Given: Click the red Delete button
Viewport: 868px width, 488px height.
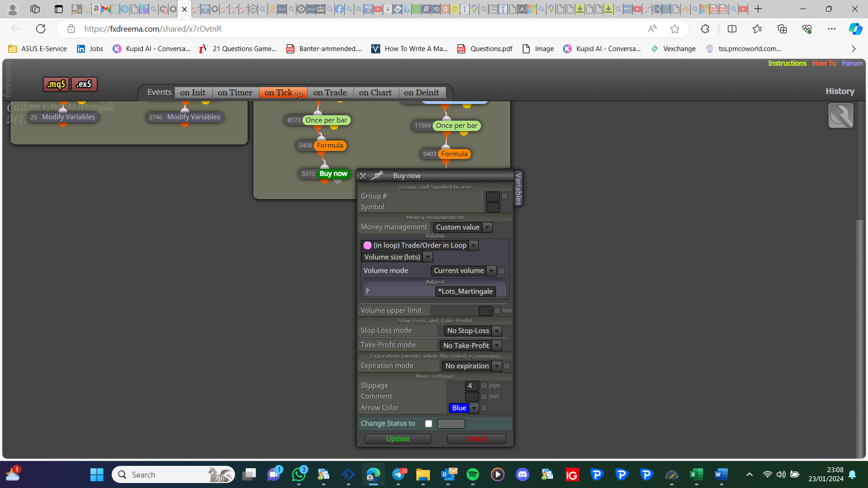Looking at the screenshot, I should click(x=476, y=439).
